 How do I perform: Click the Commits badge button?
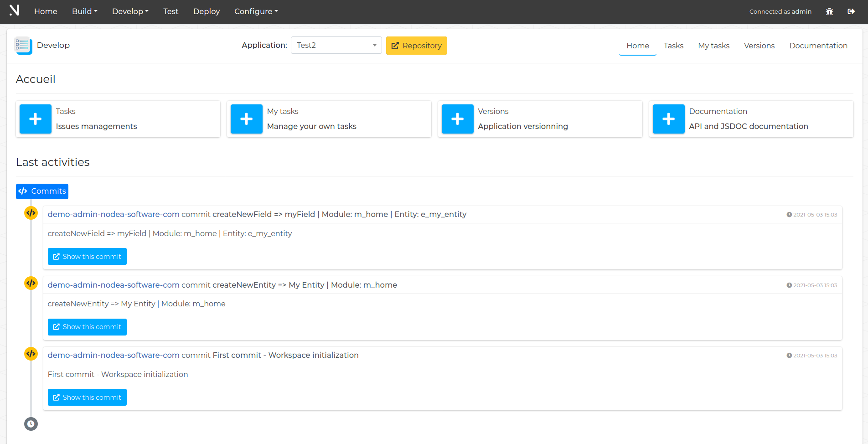click(x=42, y=191)
